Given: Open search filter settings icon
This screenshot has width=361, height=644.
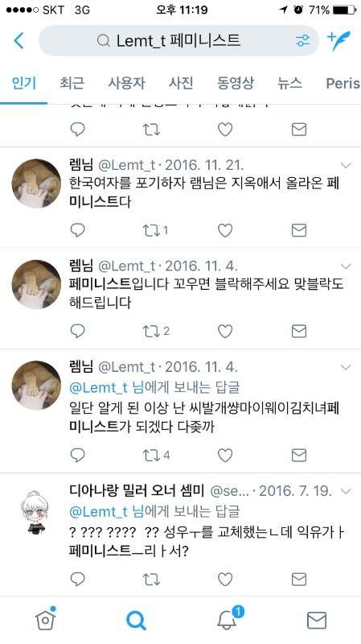Looking at the screenshot, I should coord(303,40).
